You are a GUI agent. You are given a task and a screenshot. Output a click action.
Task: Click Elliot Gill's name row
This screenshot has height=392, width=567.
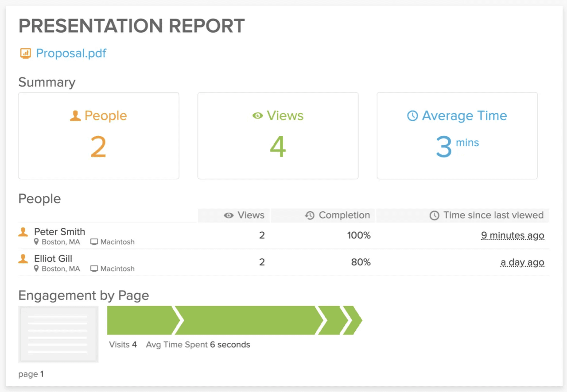53,258
